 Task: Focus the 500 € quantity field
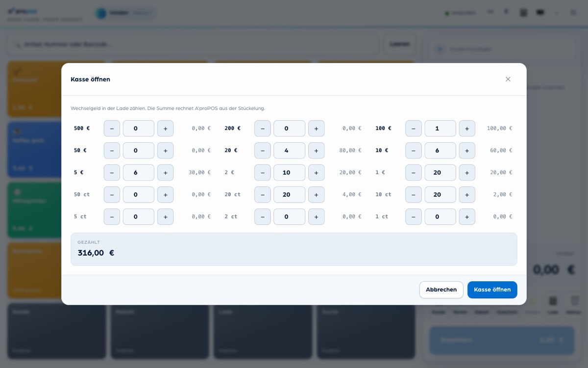tap(139, 129)
